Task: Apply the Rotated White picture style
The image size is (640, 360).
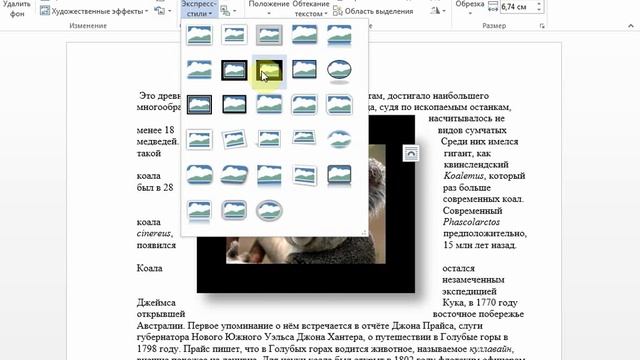Action: 234,140
